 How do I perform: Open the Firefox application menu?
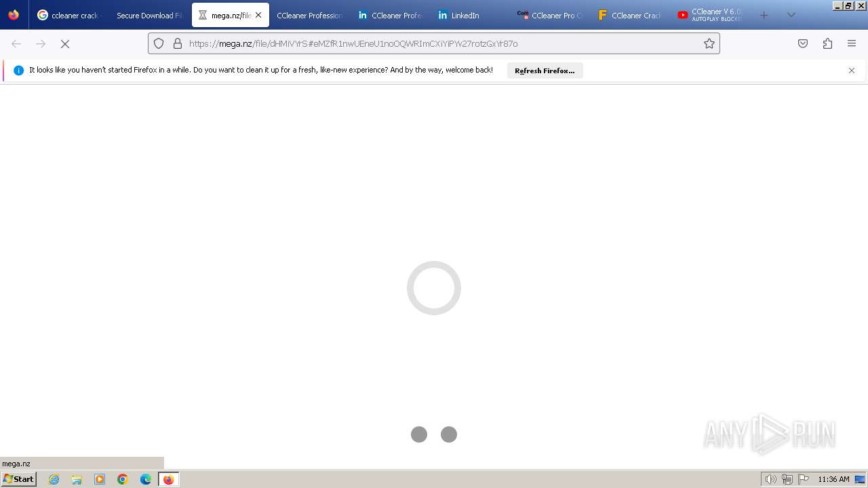(852, 43)
